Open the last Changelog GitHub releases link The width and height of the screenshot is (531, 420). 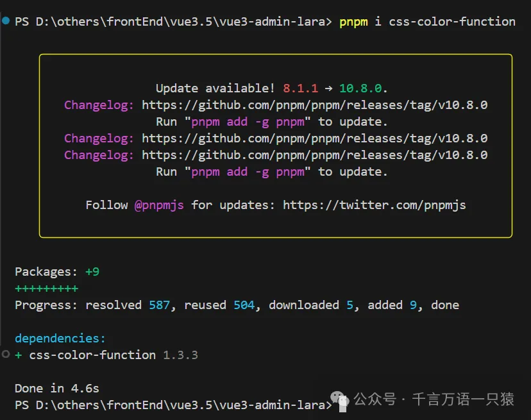coord(314,155)
